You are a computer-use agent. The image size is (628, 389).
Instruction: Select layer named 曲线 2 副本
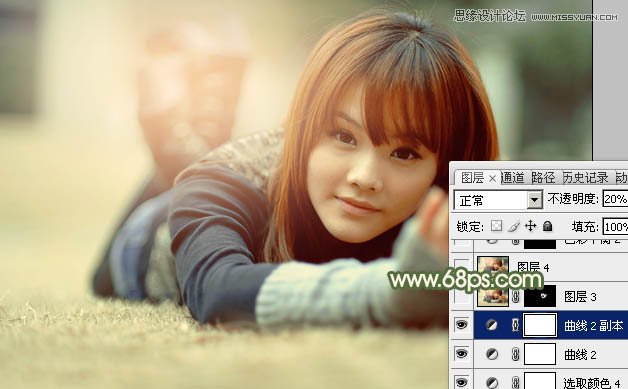[594, 326]
